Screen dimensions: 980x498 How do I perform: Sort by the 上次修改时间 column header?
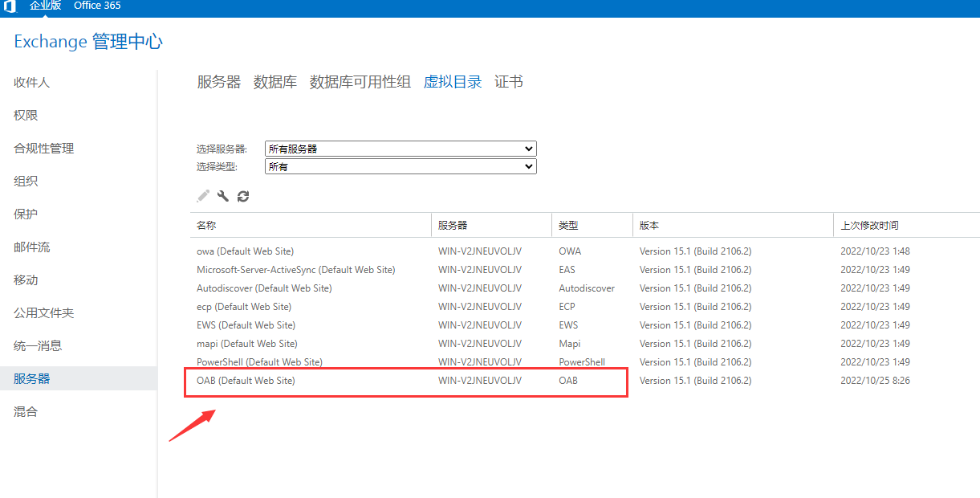click(907, 226)
